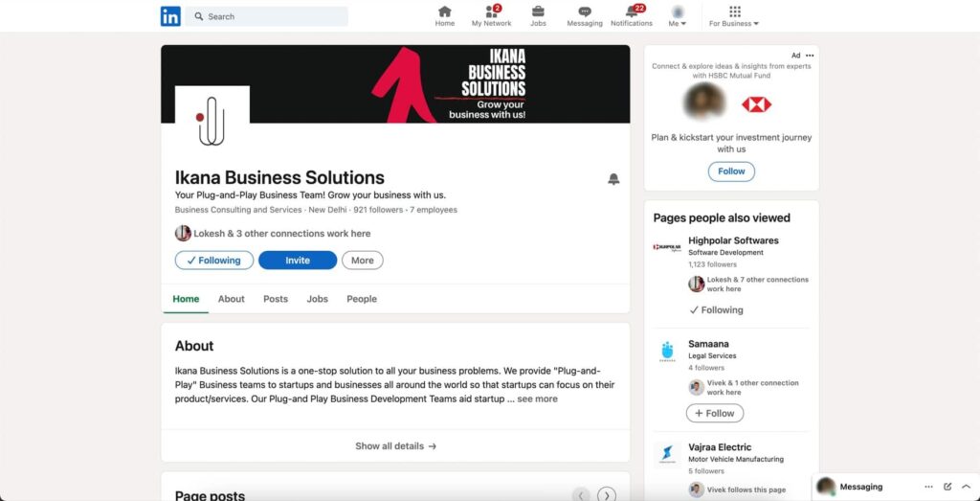Unfollow Highpolar Softwares via Following toggle
The height and width of the screenshot is (501, 980).
pos(716,310)
